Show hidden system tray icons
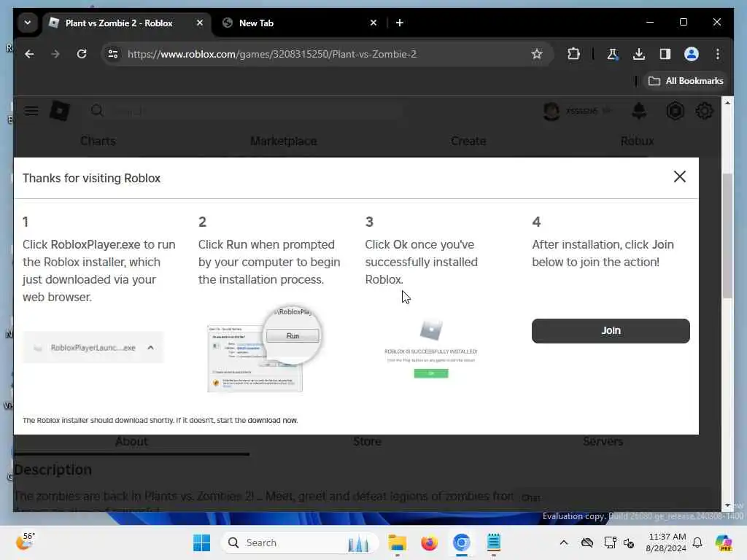This screenshot has height=560, width=747. click(564, 542)
